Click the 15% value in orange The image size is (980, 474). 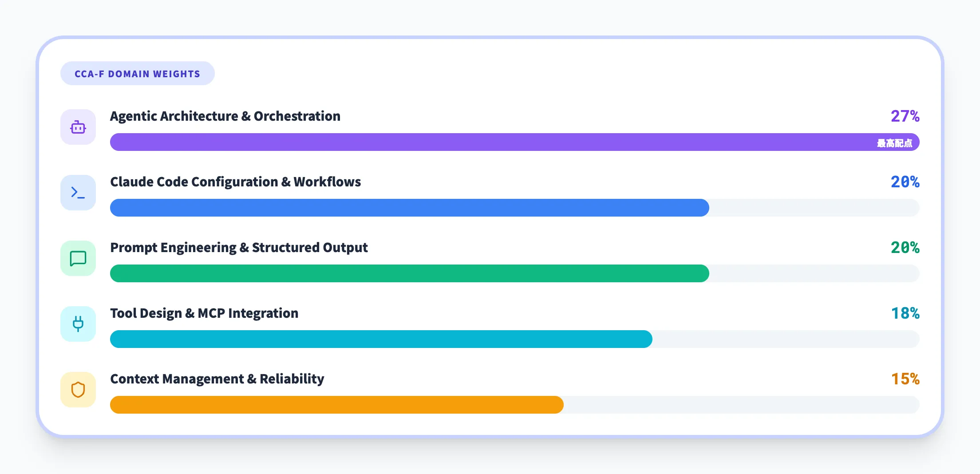[x=905, y=379]
